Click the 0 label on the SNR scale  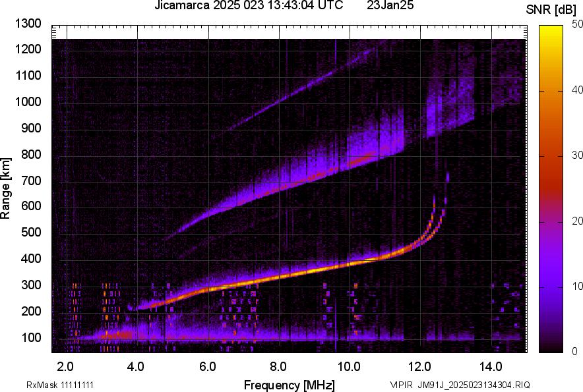[575, 352]
